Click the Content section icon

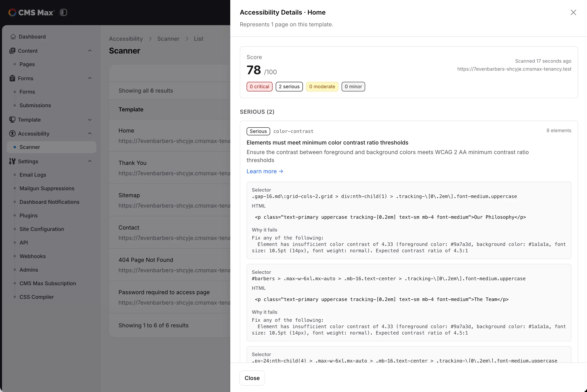[x=12, y=50]
